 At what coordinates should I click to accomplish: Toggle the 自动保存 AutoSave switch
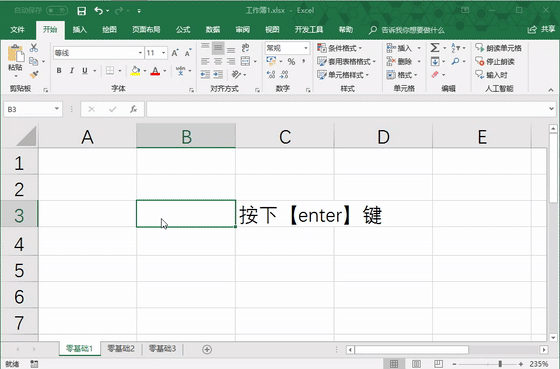click(x=57, y=11)
